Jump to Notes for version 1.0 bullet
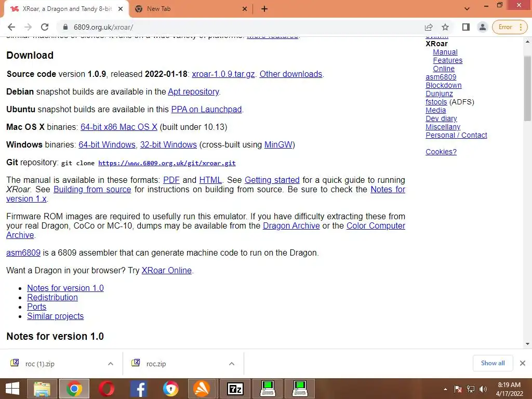 [65, 288]
